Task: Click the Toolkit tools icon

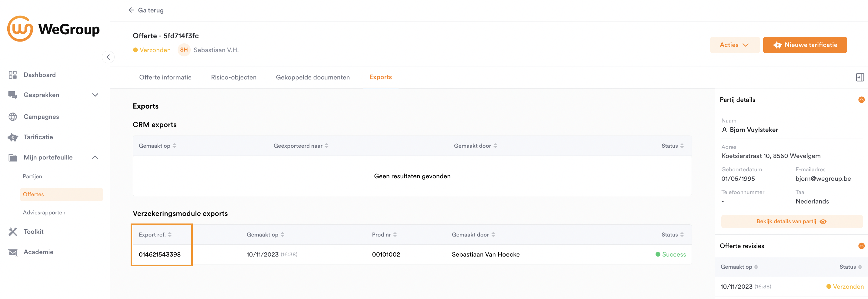Action: pyautogui.click(x=13, y=232)
